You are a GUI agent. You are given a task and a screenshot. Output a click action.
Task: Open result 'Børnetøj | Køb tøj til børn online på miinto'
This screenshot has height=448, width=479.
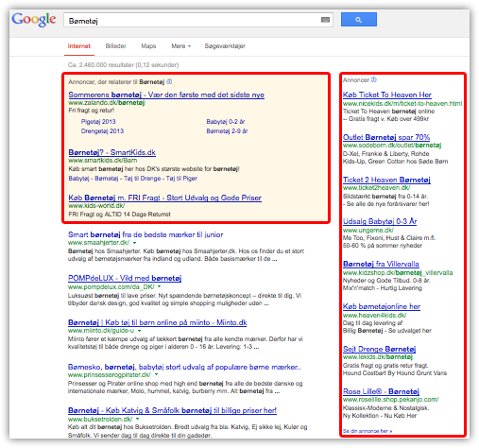point(158,322)
